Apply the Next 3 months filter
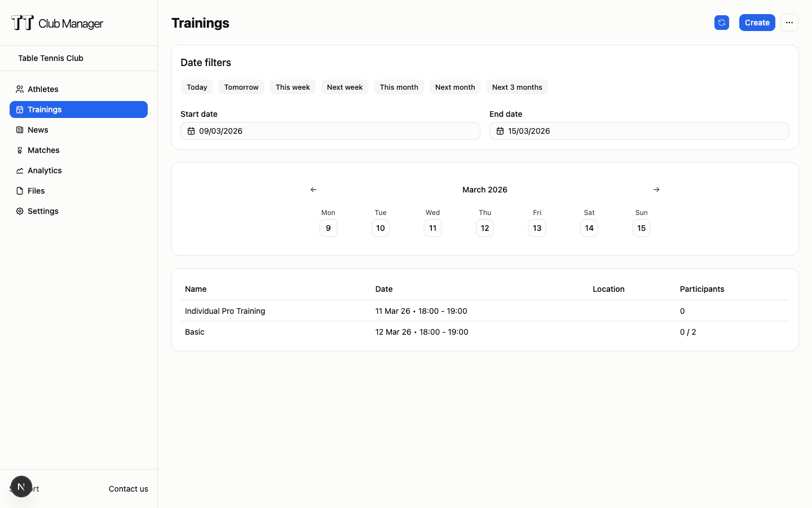The width and height of the screenshot is (812, 508). coord(517,87)
